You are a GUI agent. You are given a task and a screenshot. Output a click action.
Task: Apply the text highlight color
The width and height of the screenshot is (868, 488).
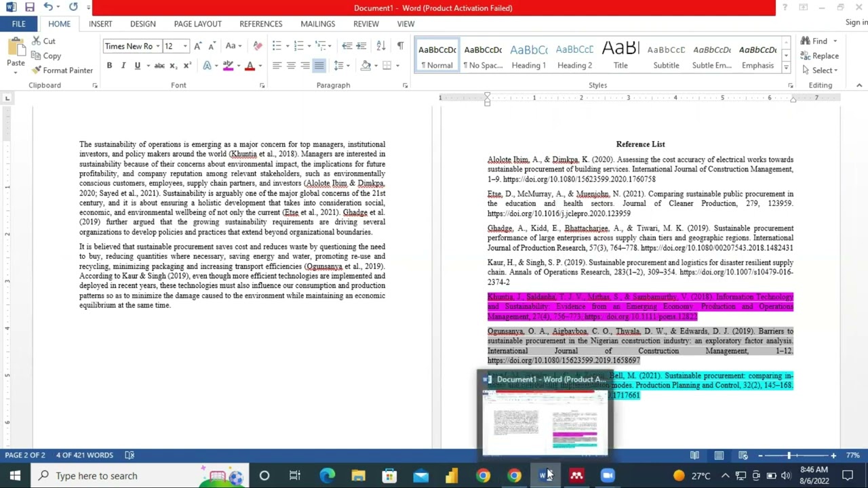point(228,66)
